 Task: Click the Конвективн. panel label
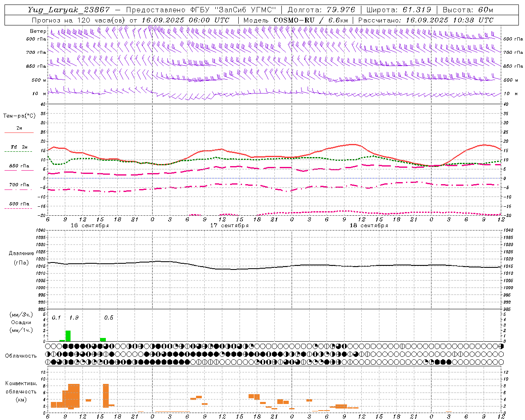point(21,383)
